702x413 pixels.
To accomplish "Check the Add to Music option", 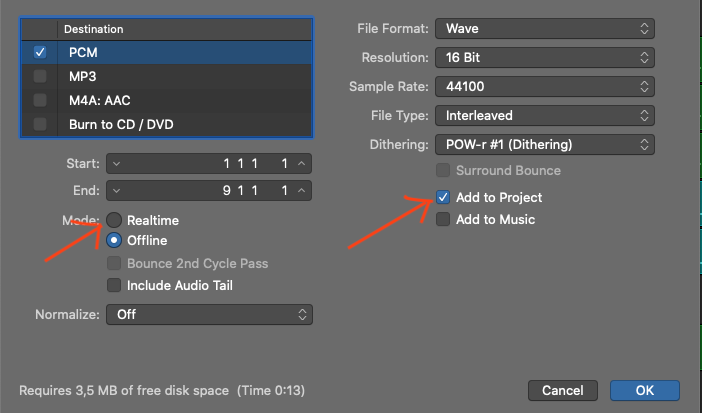I will (443, 220).
